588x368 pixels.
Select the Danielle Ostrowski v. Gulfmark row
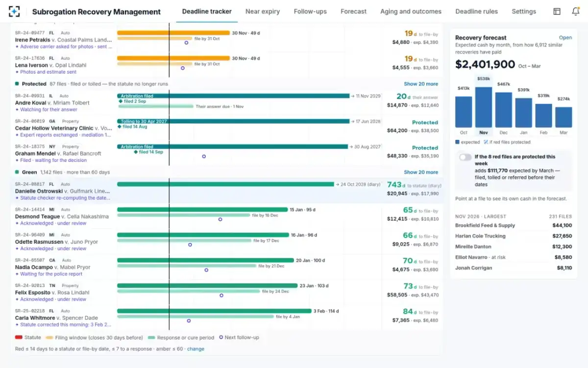tap(226, 191)
